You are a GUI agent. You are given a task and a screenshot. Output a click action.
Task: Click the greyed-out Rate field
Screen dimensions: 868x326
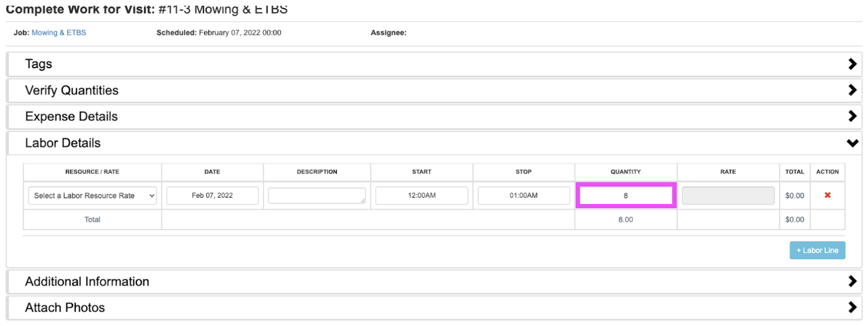[x=728, y=196]
